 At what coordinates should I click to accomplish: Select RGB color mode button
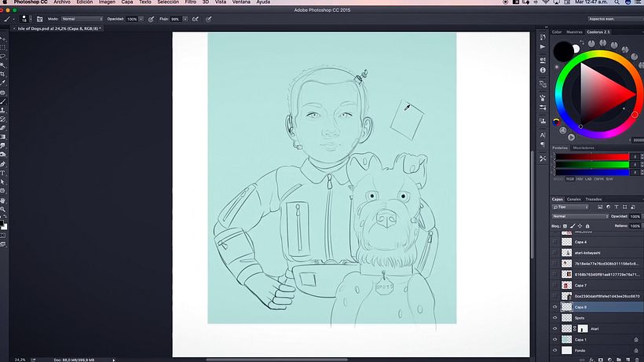(x=570, y=179)
